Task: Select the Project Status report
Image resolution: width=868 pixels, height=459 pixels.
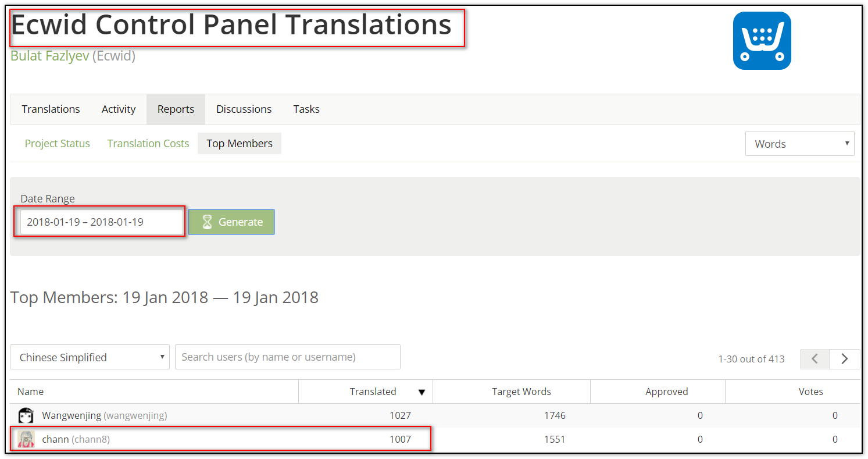Action: (58, 144)
